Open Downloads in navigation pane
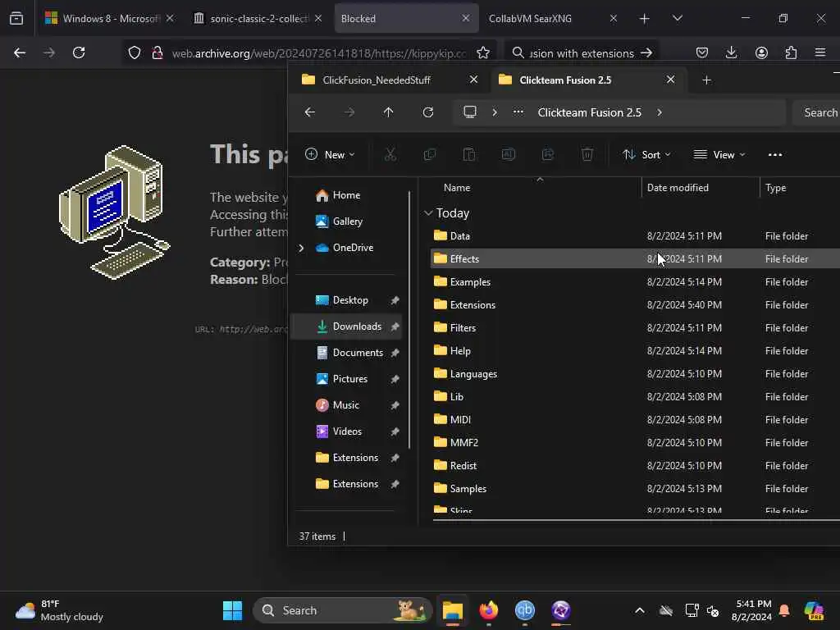Screen dimensions: 840x630 (347, 326)
